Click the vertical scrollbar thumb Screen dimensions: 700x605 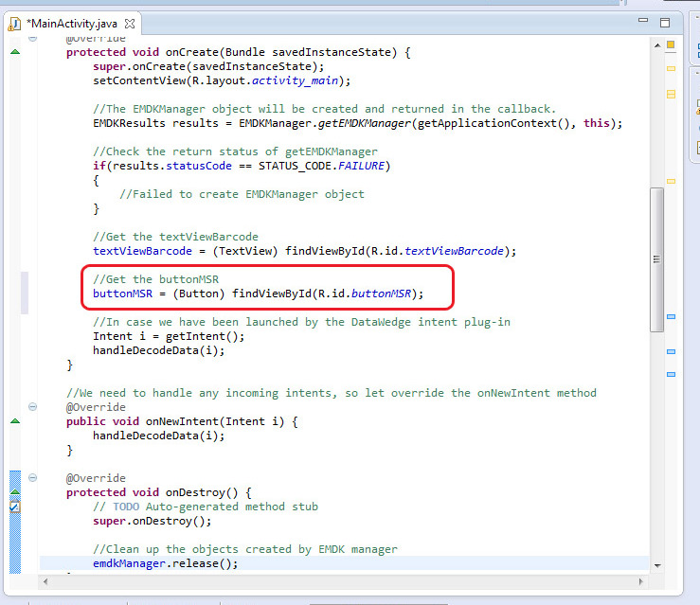point(656,256)
